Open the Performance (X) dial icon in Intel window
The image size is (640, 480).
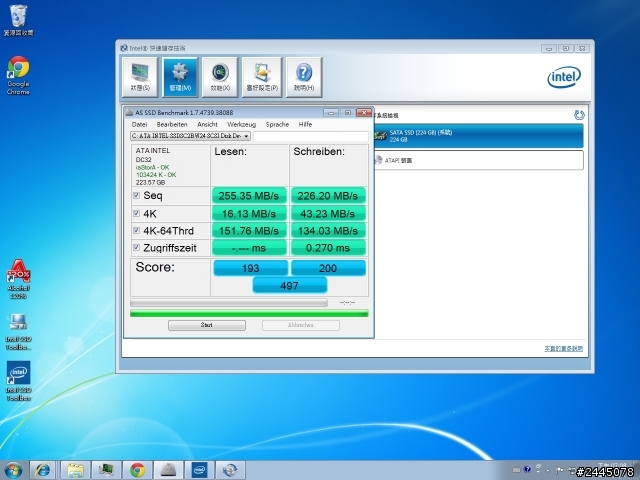(220, 77)
